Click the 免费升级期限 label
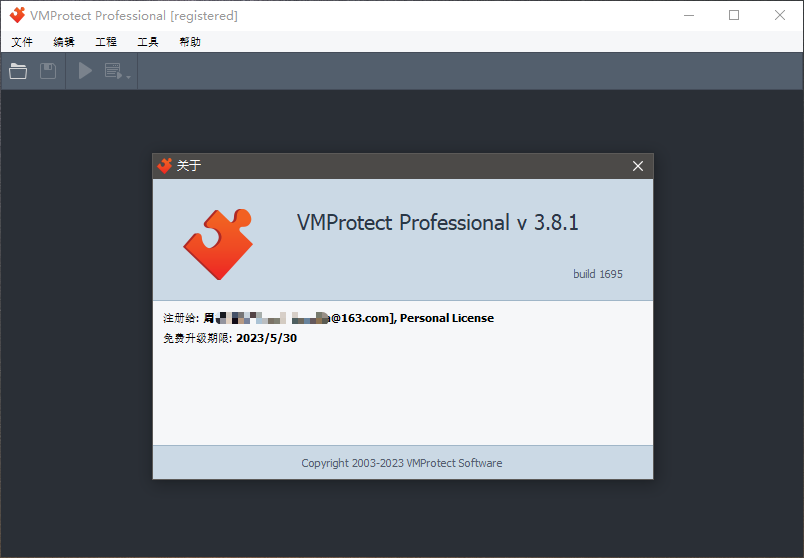 point(198,338)
